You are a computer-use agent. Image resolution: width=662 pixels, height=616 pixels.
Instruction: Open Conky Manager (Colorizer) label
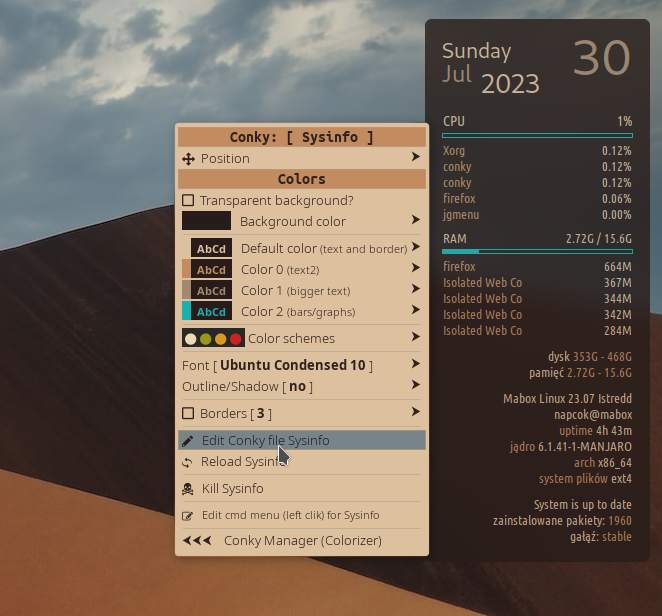[x=302, y=541]
